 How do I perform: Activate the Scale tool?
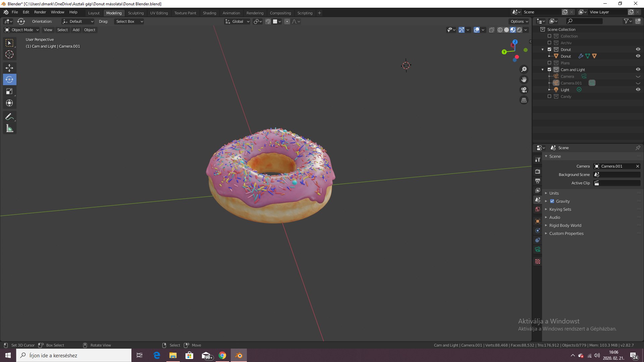click(9, 91)
